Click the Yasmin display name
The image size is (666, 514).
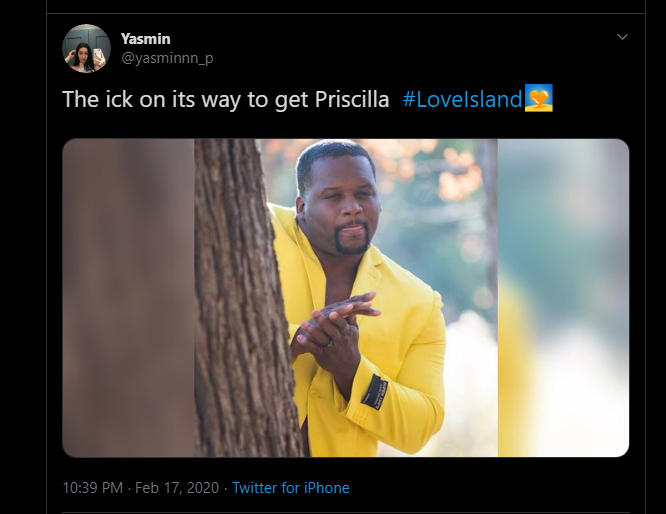pos(146,39)
